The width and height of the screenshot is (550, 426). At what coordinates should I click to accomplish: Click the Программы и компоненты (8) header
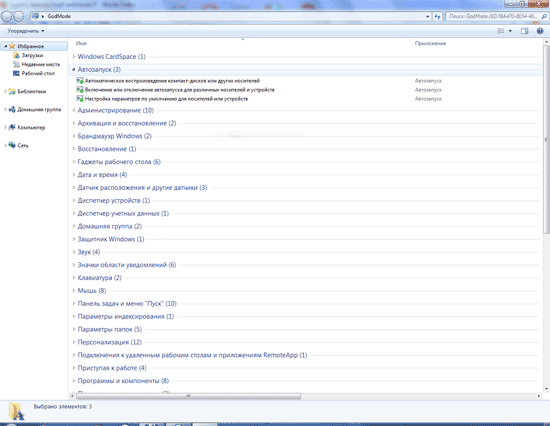[x=123, y=381]
